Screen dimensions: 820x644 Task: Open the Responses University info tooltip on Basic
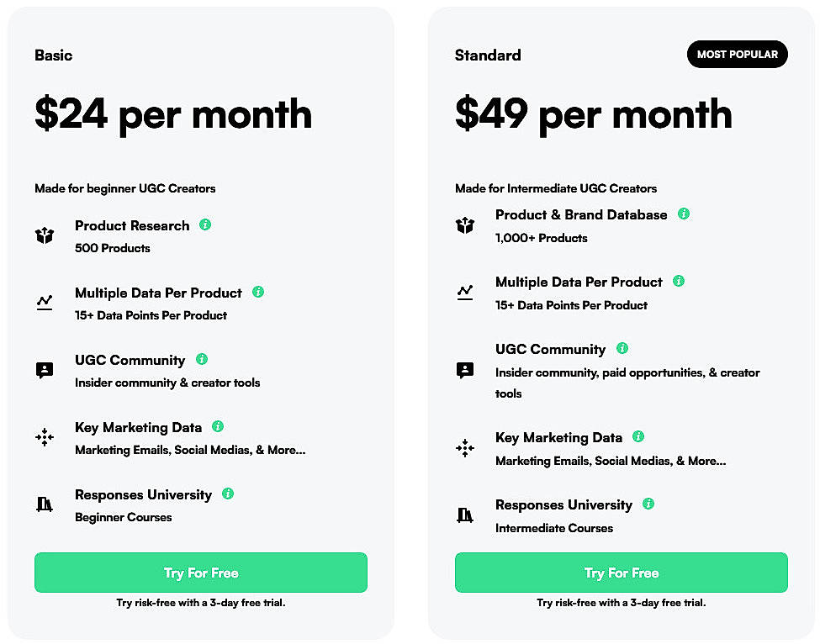(x=227, y=494)
